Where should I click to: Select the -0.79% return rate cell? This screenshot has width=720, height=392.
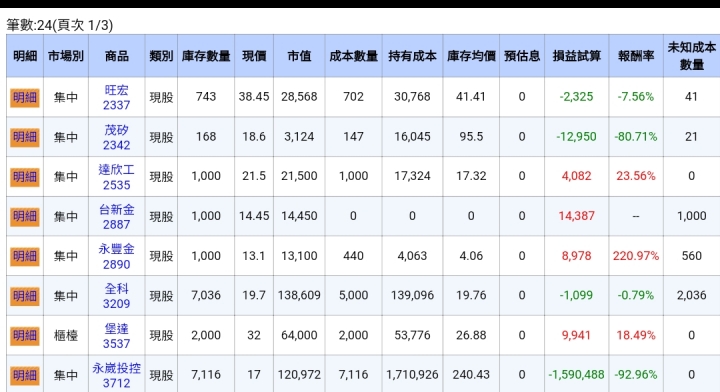click(636, 295)
